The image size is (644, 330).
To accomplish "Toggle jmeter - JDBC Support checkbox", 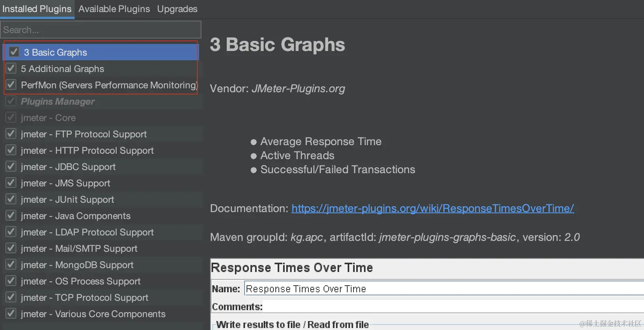I will click(x=11, y=166).
